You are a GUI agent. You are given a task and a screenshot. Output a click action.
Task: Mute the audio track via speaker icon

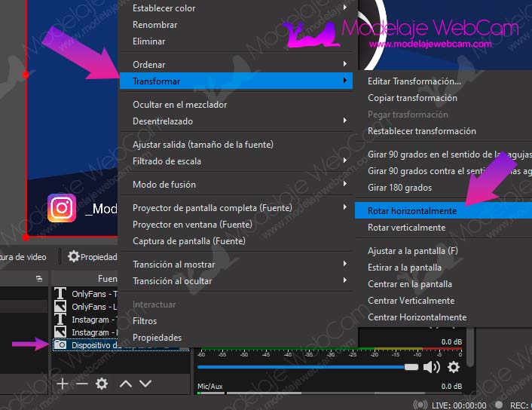click(431, 367)
